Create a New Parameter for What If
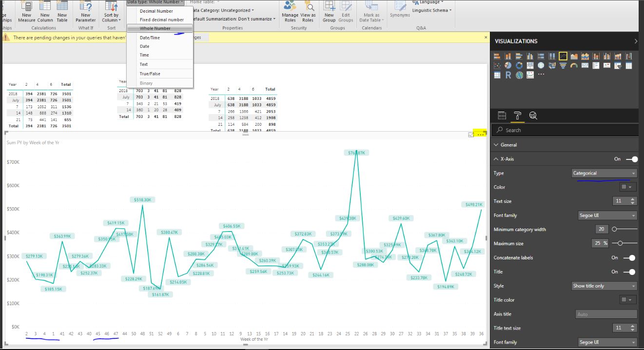This screenshot has height=350, width=644. 85,12
